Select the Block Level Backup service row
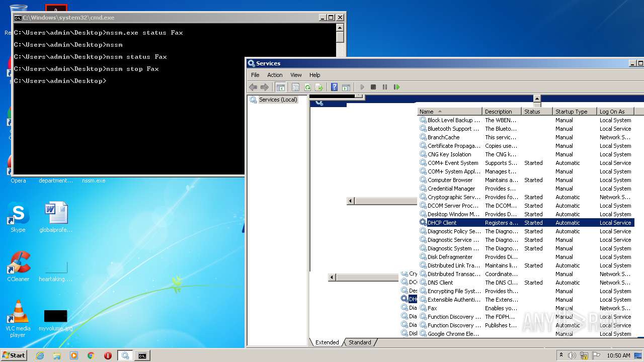Image resolution: width=644 pixels, height=362 pixels. pyautogui.click(x=526, y=120)
